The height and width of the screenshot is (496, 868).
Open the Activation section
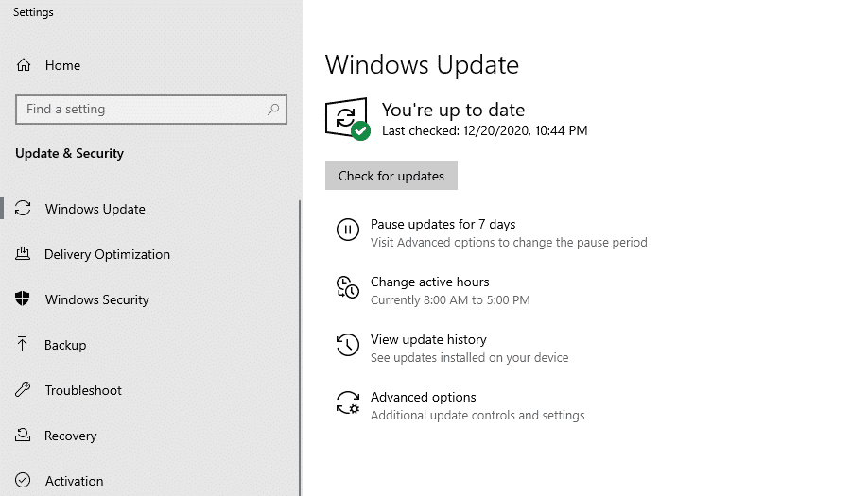74,481
